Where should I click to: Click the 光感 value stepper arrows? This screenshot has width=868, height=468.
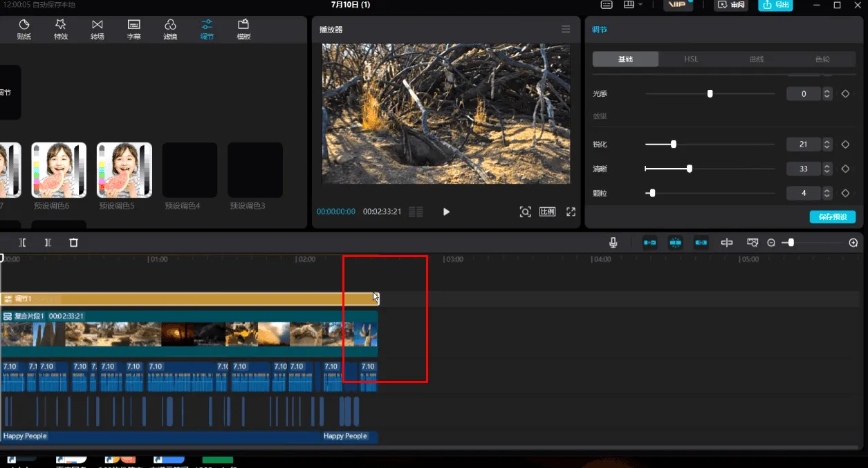(827, 93)
